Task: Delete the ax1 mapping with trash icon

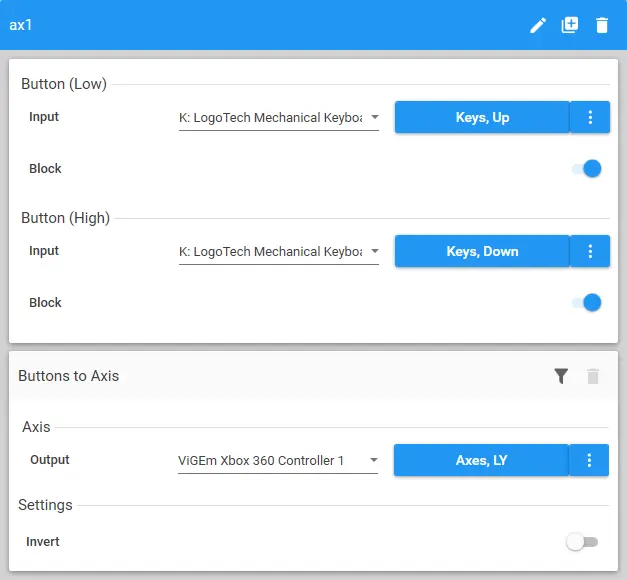Action: [602, 25]
